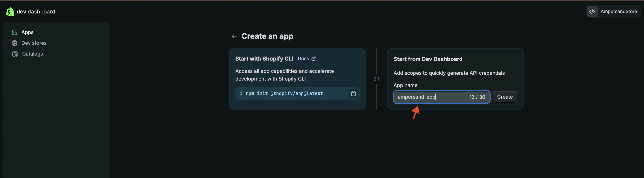Select the Start with Shopify CLI card
This screenshot has width=644, height=178.
tap(297, 79)
